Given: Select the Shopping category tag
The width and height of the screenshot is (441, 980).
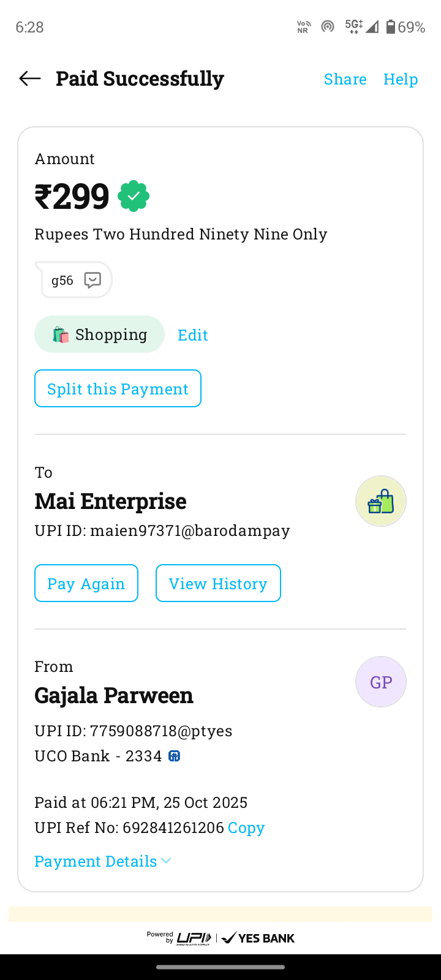Looking at the screenshot, I should pyautogui.click(x=99, y=334).
